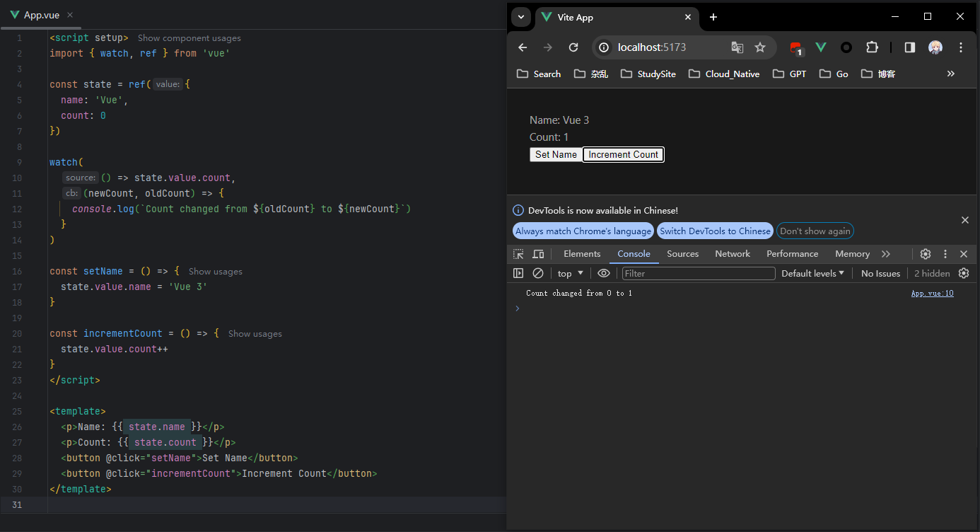This screenshot has height=532, width=980.
Task: Open the Default levels dropdown
Action: coord(812,273)
